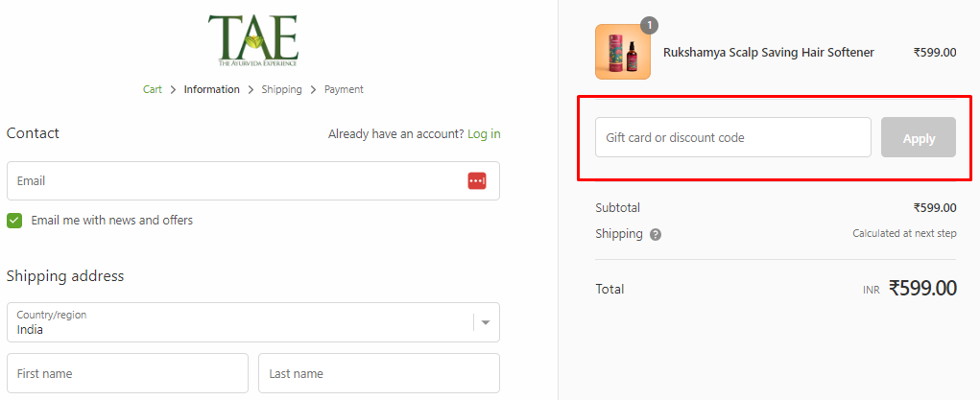Click the quantity badge on product image
Viewport: 980px width, 400px height.
coord(649,26)
